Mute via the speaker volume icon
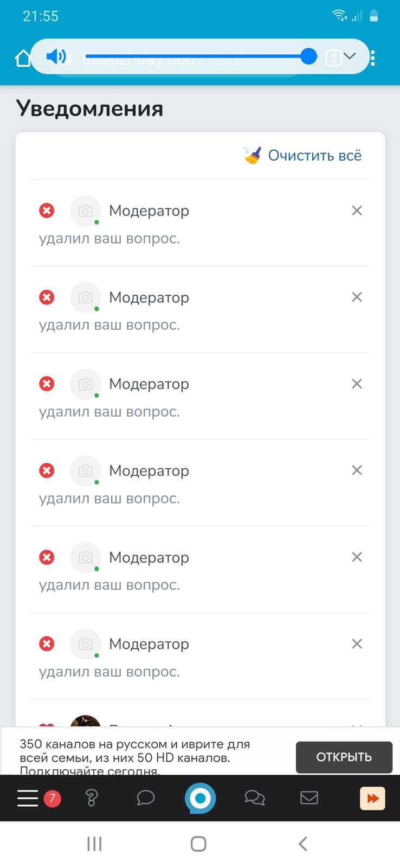Image resolution: width=400 pixels, height=868 pixels. (x=56, y=56)
